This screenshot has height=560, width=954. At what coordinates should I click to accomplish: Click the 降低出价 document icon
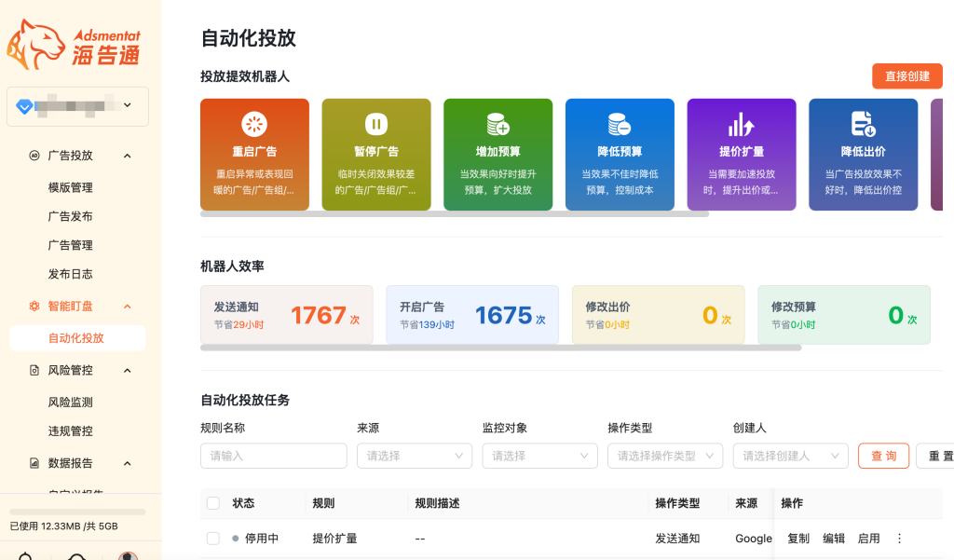point(863,124)
